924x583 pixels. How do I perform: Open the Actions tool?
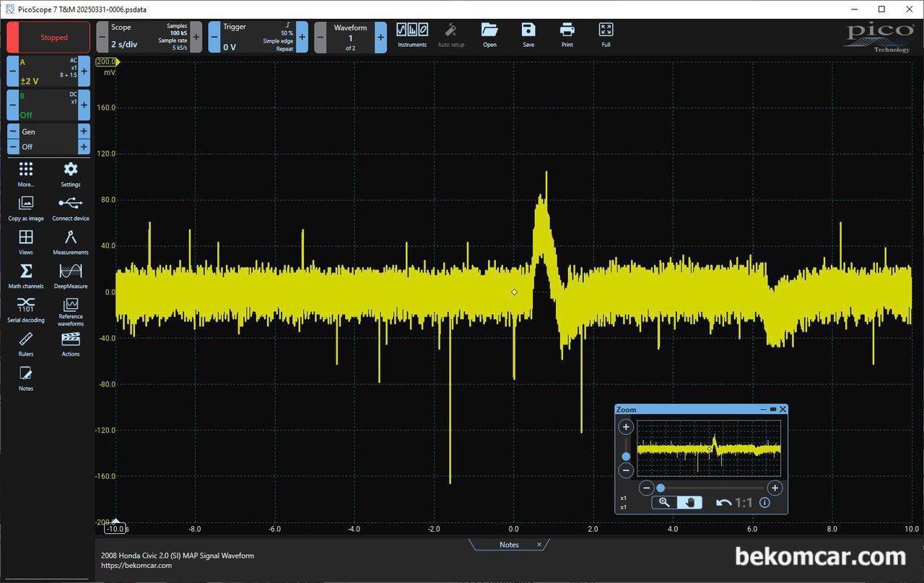click(71, 343)
